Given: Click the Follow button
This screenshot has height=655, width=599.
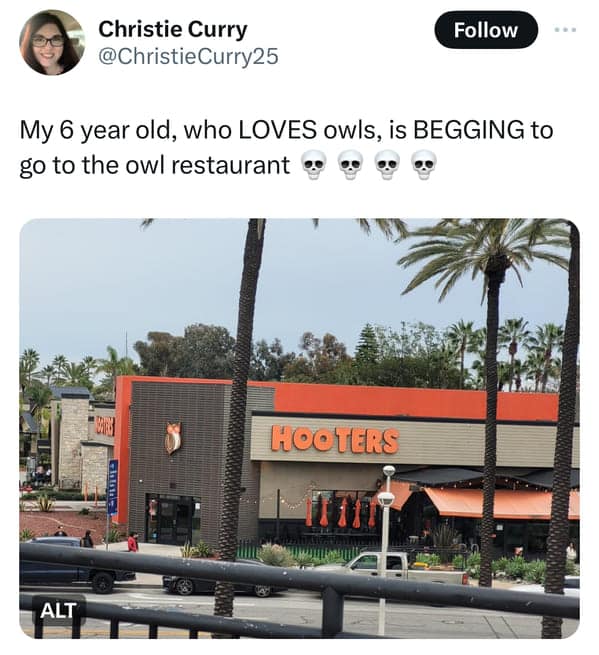Looking at the screenshot, I should (x=486, y=30).
